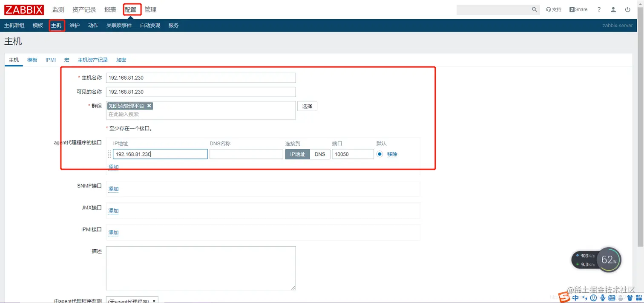Open the 资产记录 menu

(x=84, y=9)
